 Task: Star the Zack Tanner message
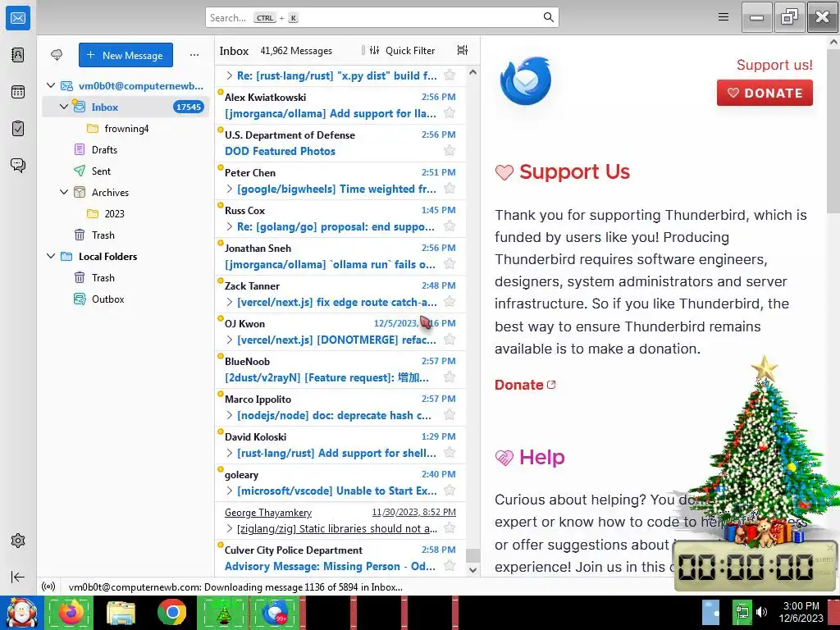coord(450,302)
